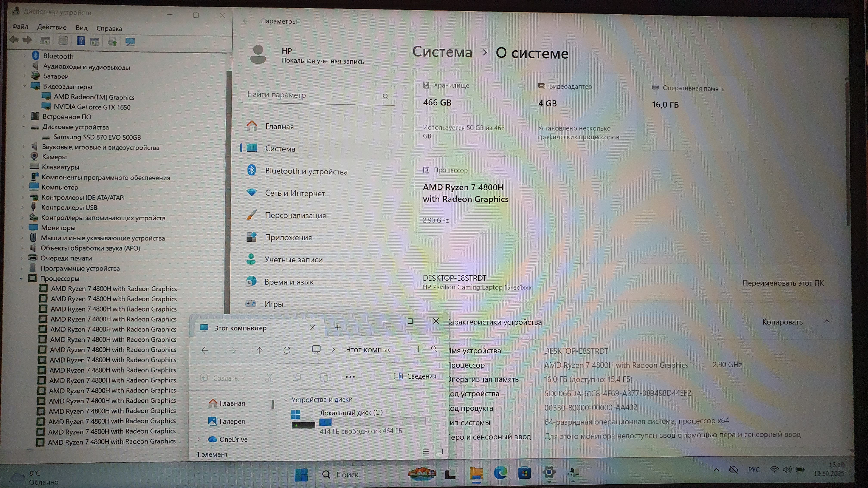Click the refresh button in File Explorer
This screenshot has height=488, width=868.
coord(287,350)
